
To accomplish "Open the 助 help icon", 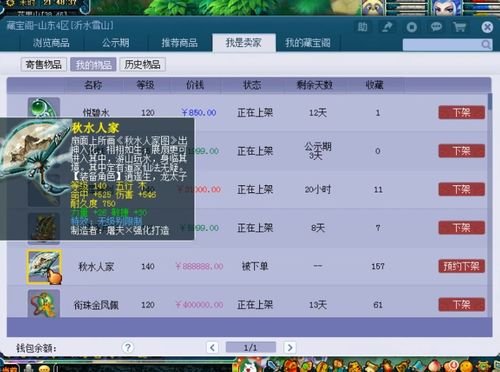I will coord(362,27).
